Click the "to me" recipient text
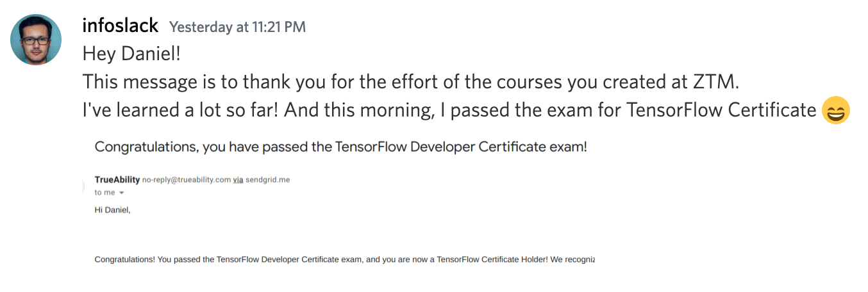Viewport: 868px width, 292px height. click(105, 192)
